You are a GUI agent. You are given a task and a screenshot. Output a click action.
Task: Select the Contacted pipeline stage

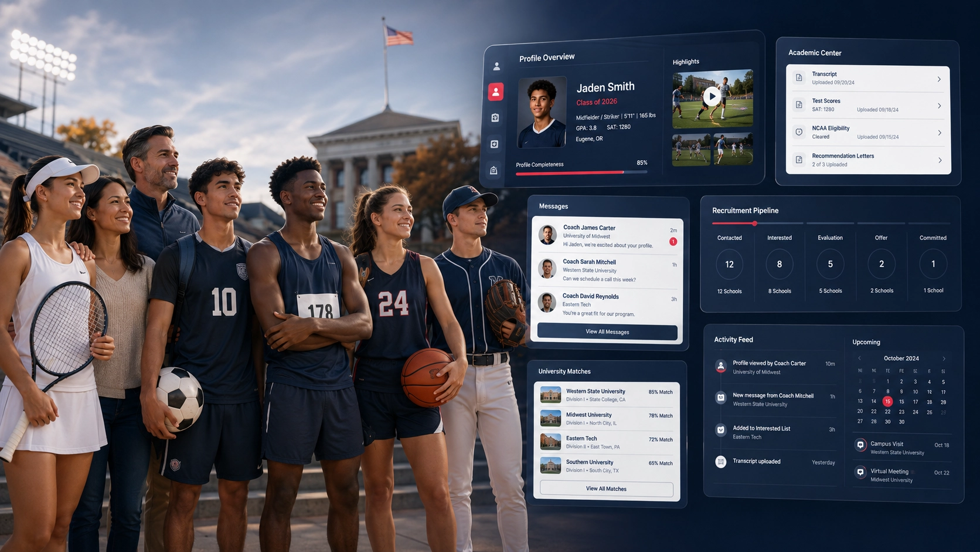[x=730, y=238]
